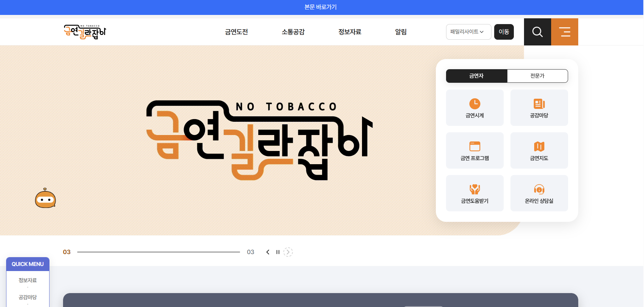Image resolution: width=644 pixels, height=307 pixels.
Task: Click the QUICK MENU header
Action: coord(28,264)
